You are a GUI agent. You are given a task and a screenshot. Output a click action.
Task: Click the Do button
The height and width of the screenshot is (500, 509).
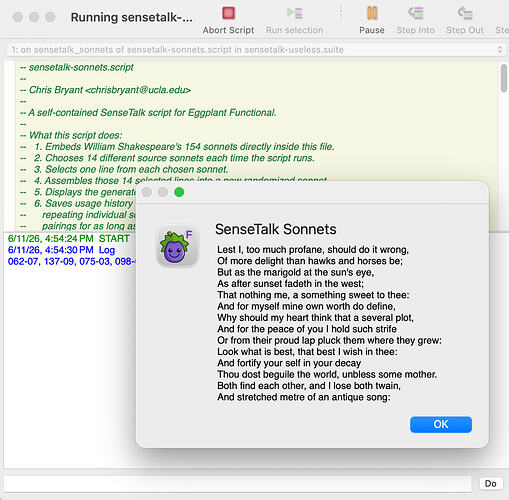click(x=490, y=483)
